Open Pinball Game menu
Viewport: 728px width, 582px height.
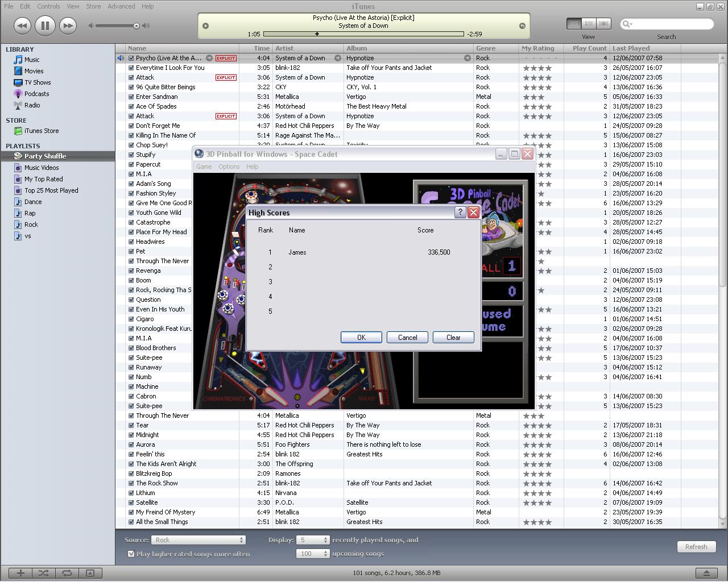point(204,167)
